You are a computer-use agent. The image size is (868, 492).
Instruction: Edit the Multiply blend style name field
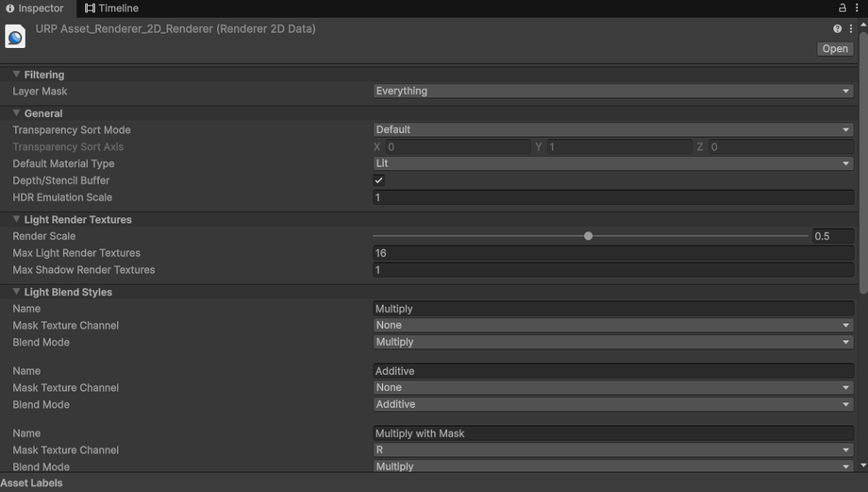tap(613, 309)
